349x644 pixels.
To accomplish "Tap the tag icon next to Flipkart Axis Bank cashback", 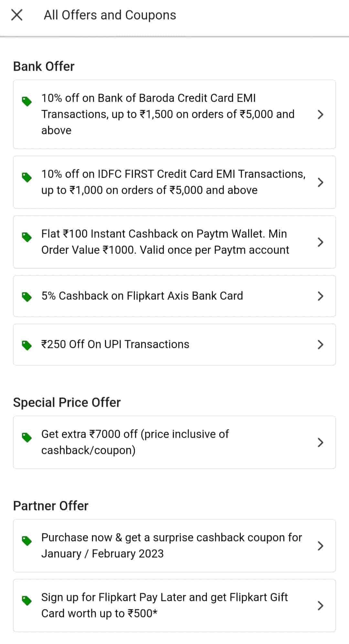I will (x=27, y=297).
